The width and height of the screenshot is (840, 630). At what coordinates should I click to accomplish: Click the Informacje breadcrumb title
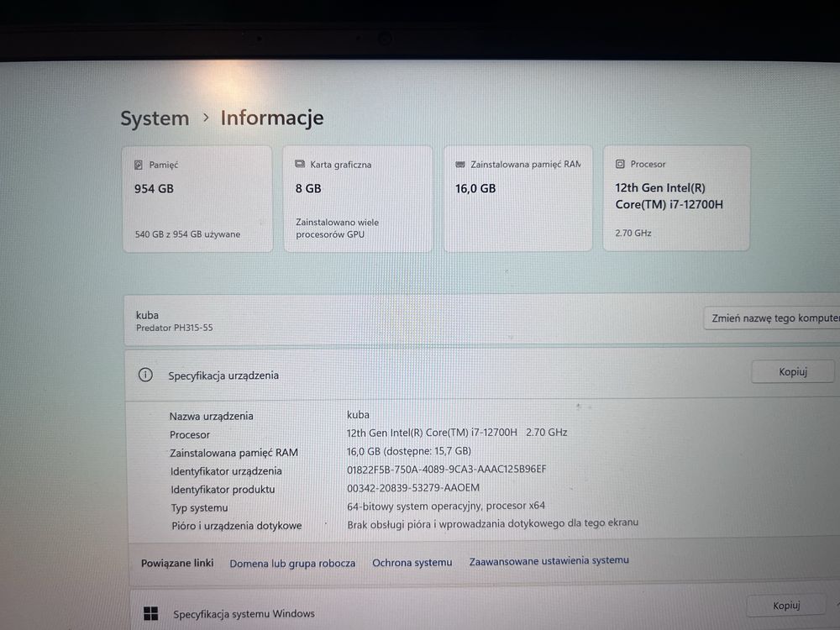(x=272, y=118)
